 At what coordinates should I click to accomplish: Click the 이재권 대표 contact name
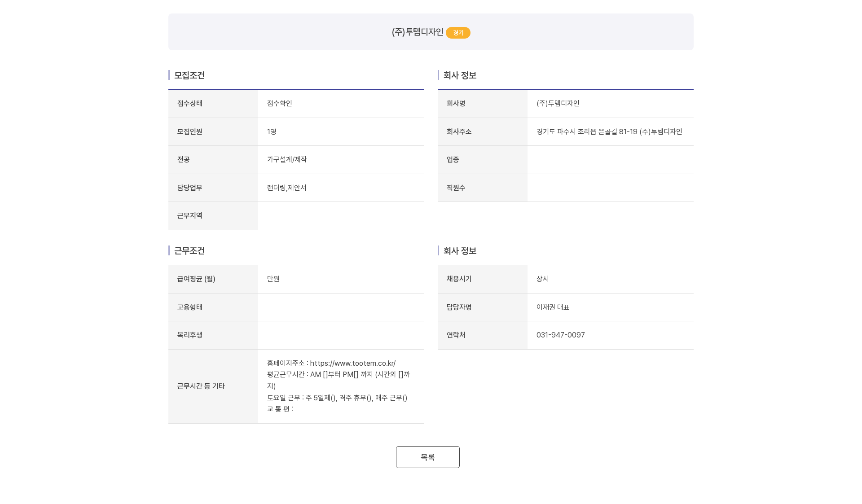click(x=553, y=307)
